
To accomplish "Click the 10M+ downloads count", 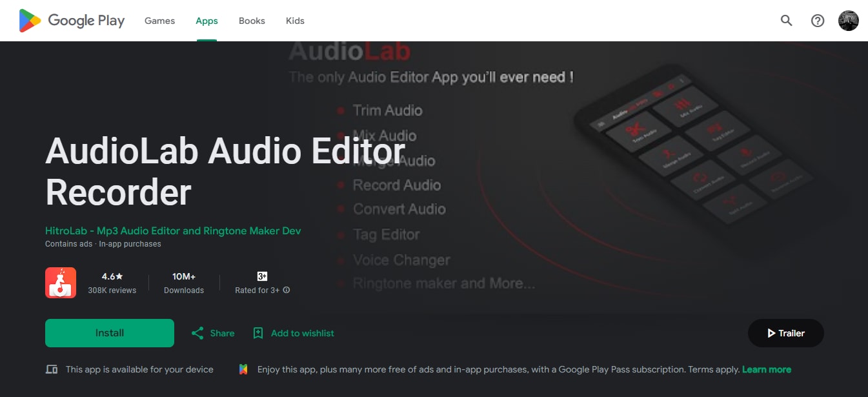I will point(184,276).
